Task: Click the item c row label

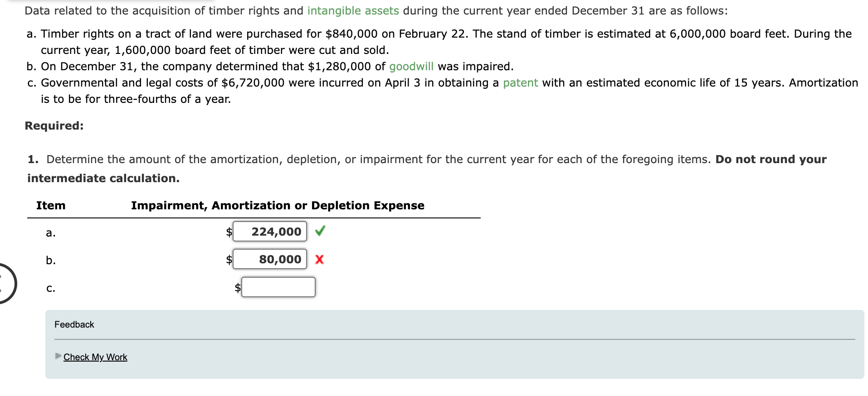Action: pyautogui.click(x=51, y=288)
